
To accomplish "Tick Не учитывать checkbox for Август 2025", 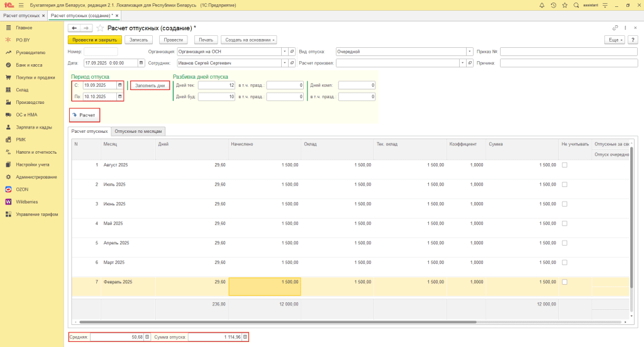I will (x=564, y=165).
